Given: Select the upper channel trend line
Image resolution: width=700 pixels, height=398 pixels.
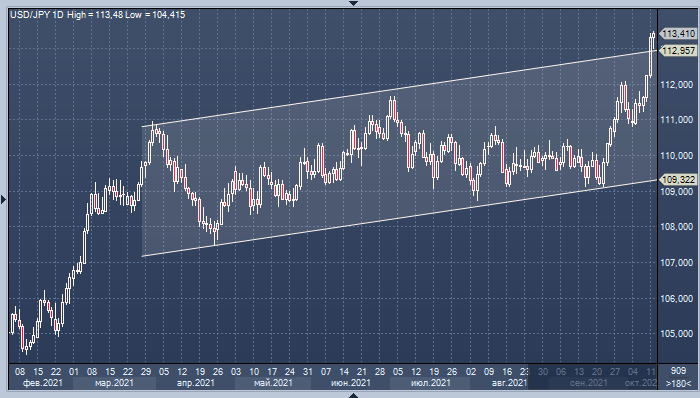Looking at the screenshot, I should tap(400, 89).
